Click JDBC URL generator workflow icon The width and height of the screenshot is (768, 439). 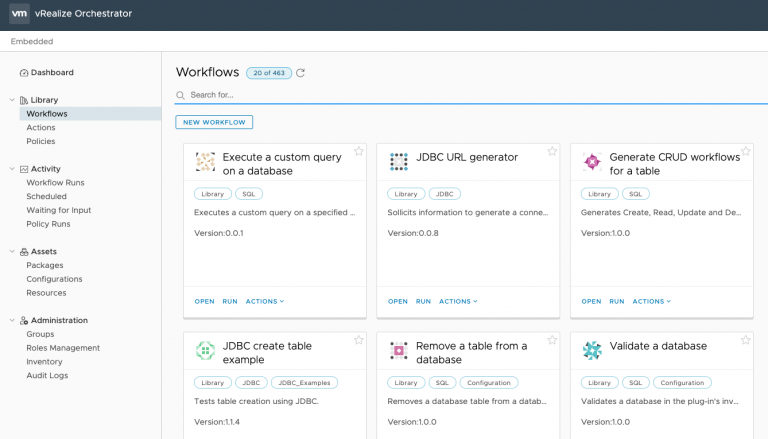coord(399,162)
